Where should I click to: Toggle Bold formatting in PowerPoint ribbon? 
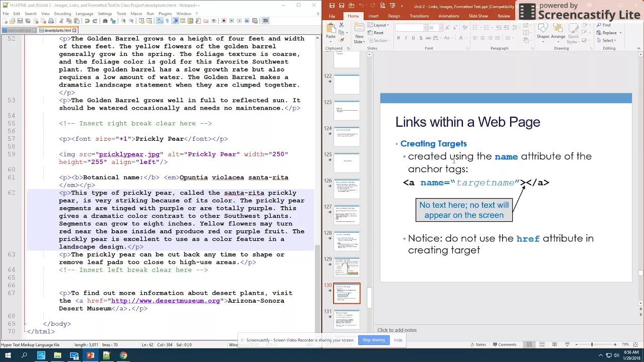398,38
